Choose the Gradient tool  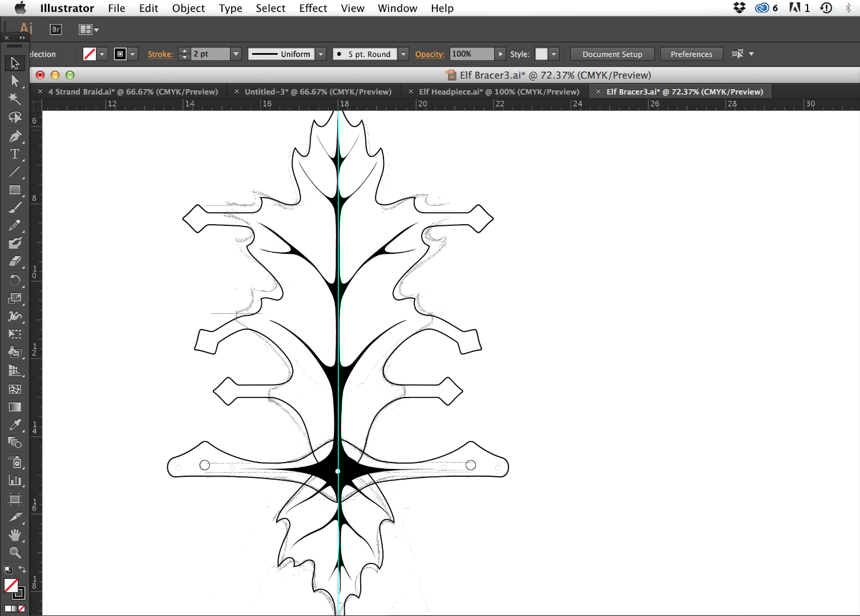pos(15,407)
